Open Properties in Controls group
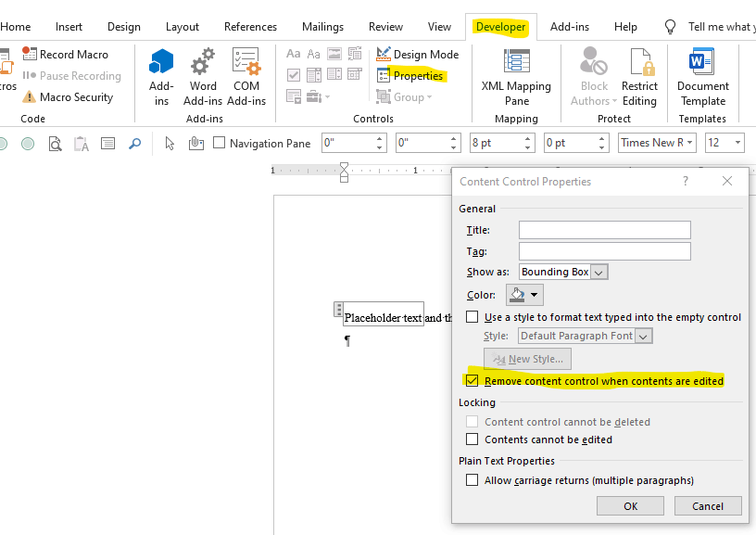 409,75
